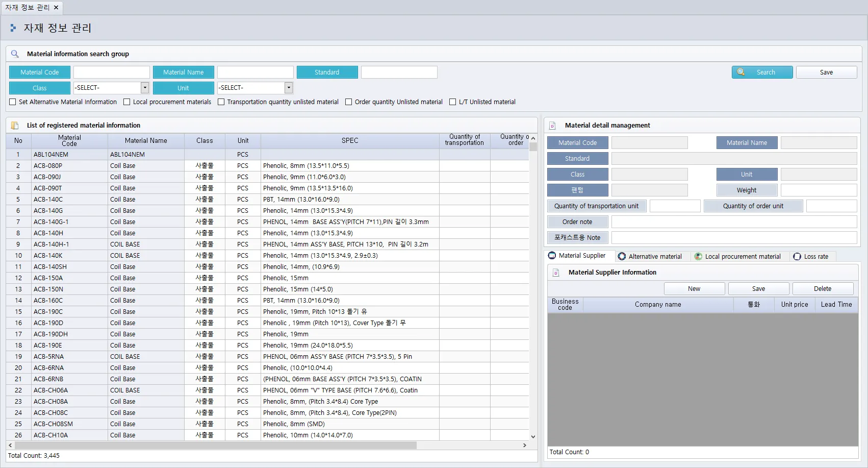
Task: Click the document icon next to Material Supplier Information
Action: (x=556, y=273)
